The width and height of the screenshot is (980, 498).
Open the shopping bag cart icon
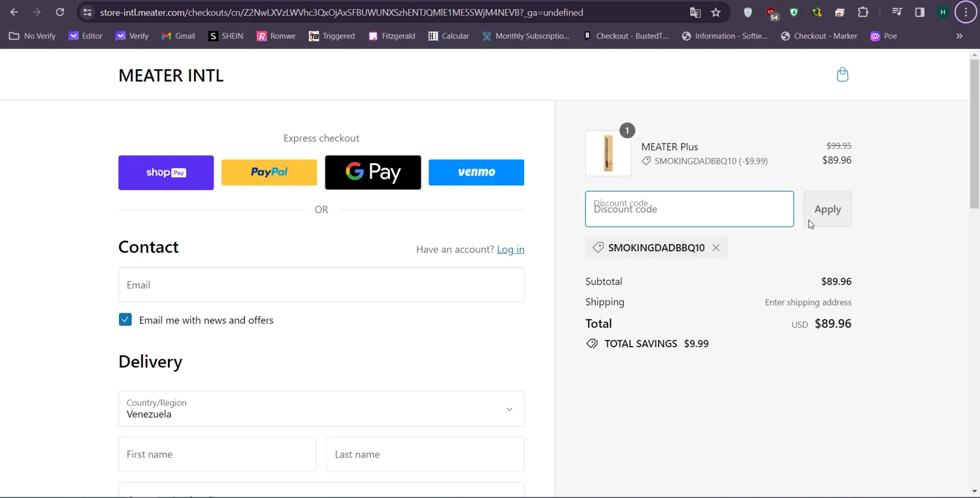click(x=843, y=74)
